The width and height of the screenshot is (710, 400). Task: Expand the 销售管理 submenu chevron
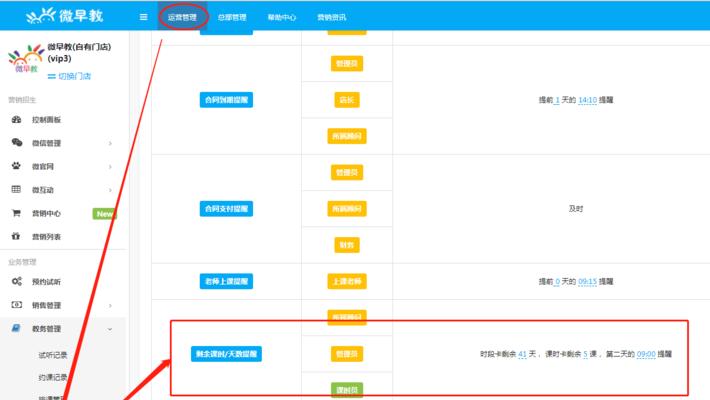(x=110, y=305)
